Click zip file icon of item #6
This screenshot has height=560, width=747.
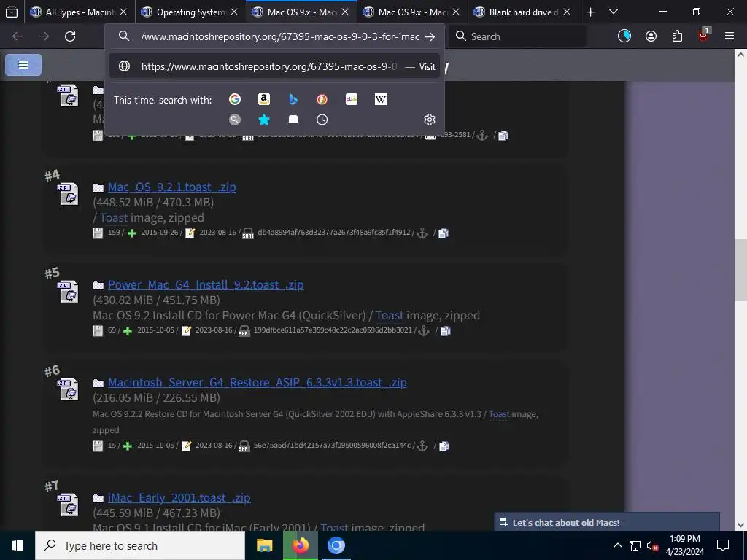click(x=69, y=389)
